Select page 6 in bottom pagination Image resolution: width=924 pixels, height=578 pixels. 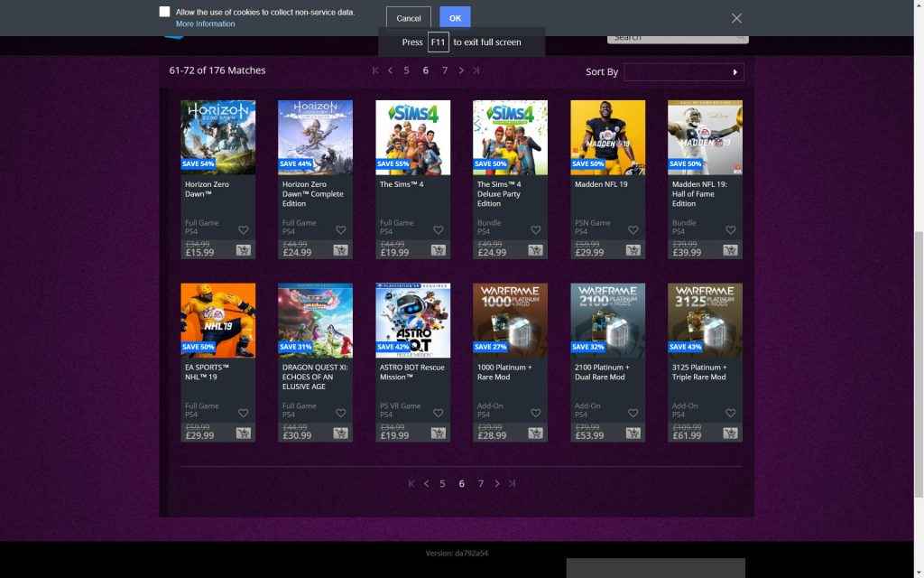[461, 484]
